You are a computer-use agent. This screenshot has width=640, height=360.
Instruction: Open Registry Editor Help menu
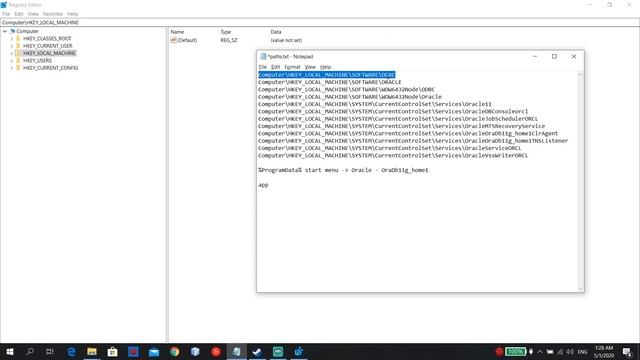[x=72, y=14]
